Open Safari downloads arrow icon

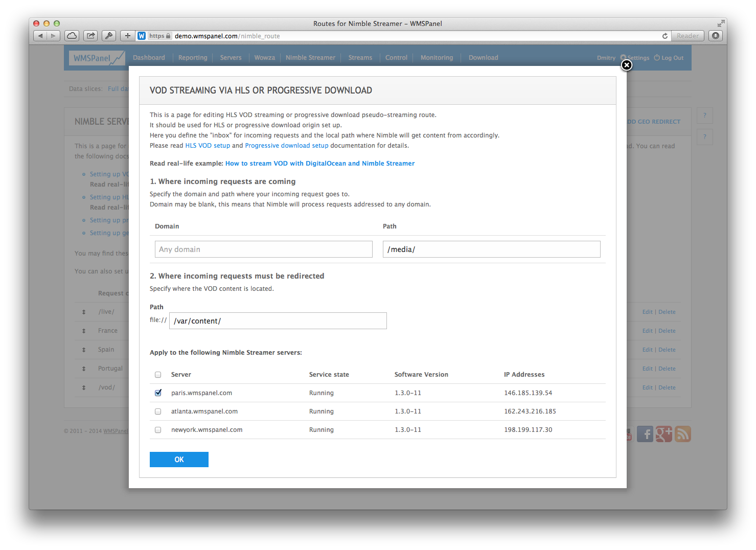pyautogui.click(x=716, y=36)
